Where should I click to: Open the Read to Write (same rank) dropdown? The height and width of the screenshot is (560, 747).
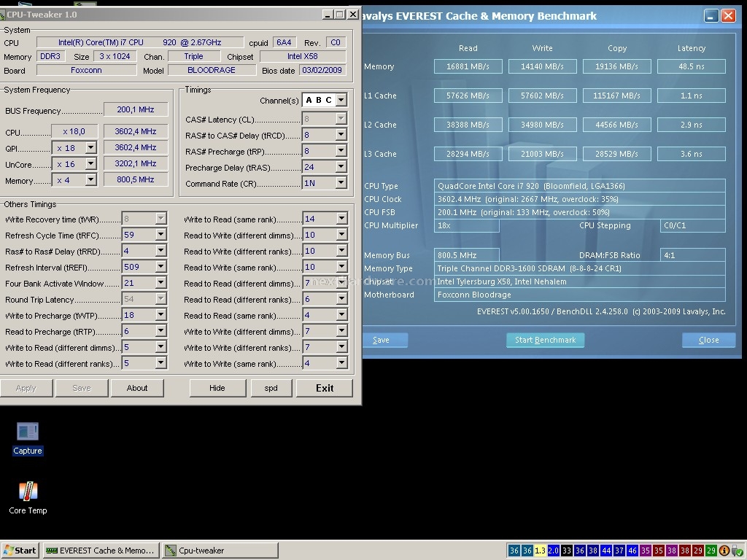point(341,267)
